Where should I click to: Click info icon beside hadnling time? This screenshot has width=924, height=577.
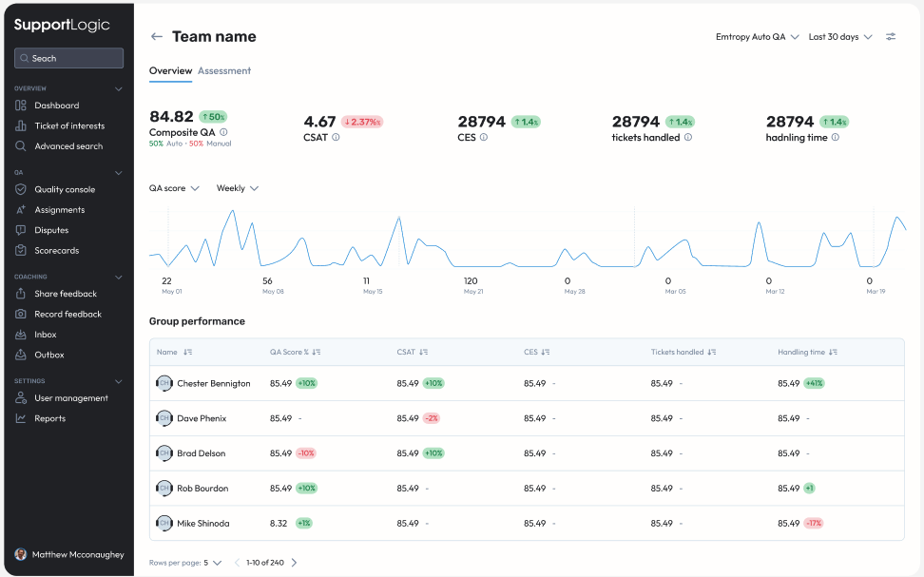(835, 137)
